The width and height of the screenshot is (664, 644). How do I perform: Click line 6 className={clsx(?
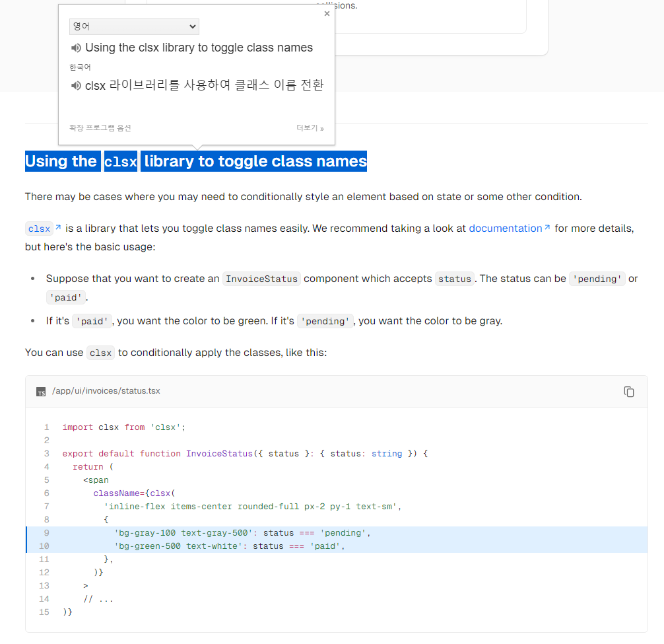tap(134, 493)
